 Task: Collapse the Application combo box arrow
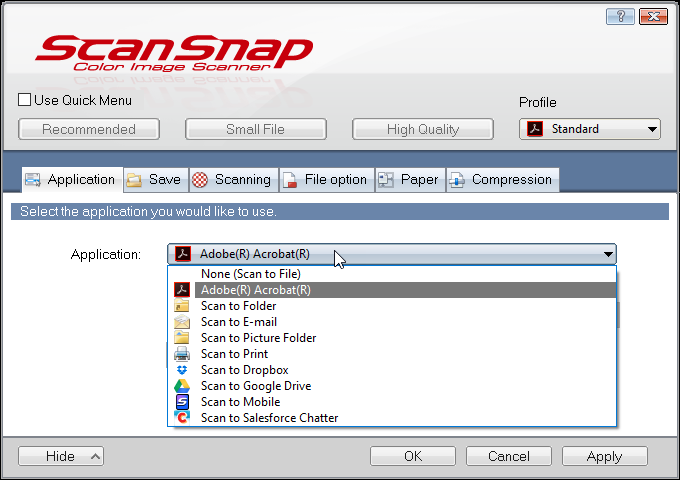608,254
